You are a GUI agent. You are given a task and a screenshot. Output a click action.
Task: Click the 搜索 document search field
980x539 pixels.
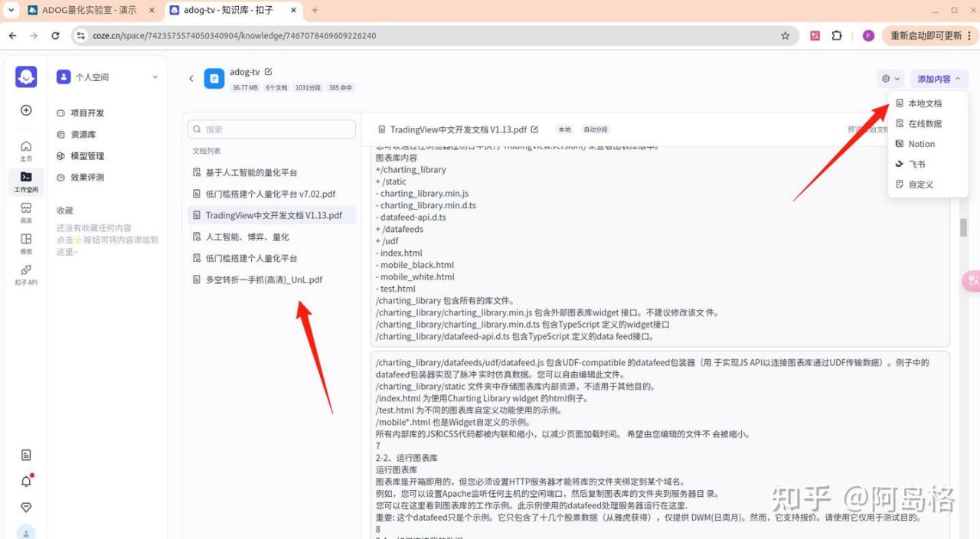point(272,129)
